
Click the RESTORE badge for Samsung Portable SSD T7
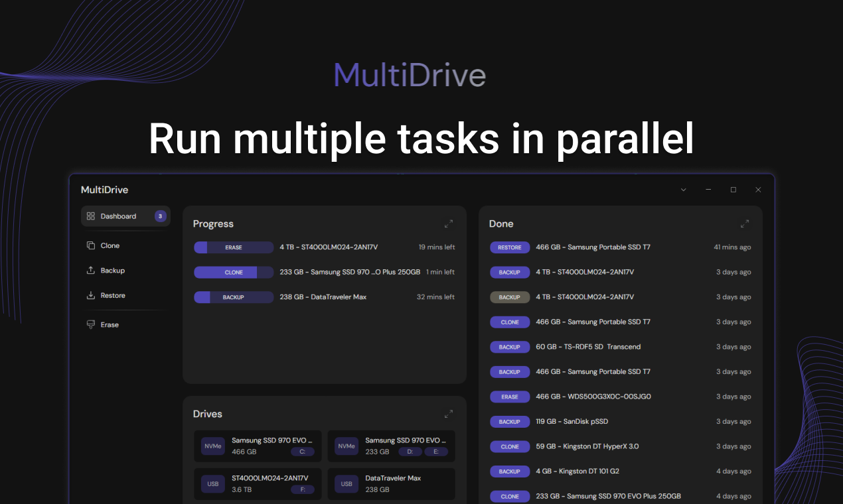pyautogui.click(x=510, y=247)
